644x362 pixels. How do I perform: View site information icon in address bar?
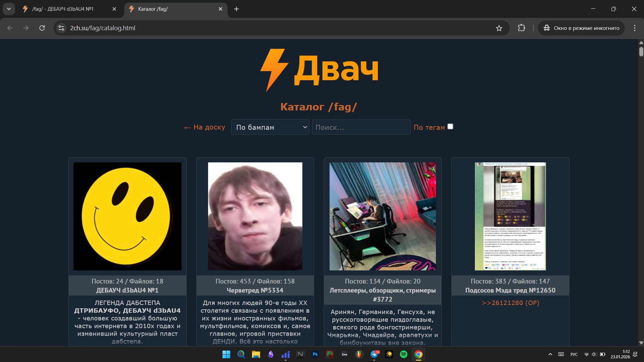61,28
